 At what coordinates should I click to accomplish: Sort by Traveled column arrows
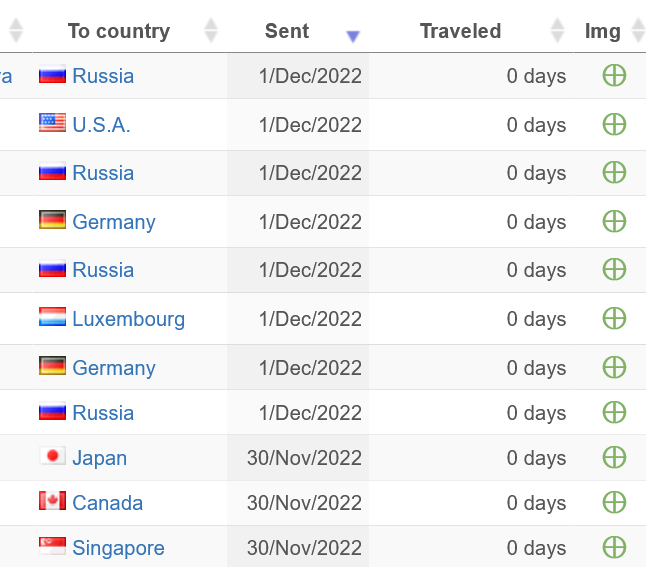click(558, 31)
